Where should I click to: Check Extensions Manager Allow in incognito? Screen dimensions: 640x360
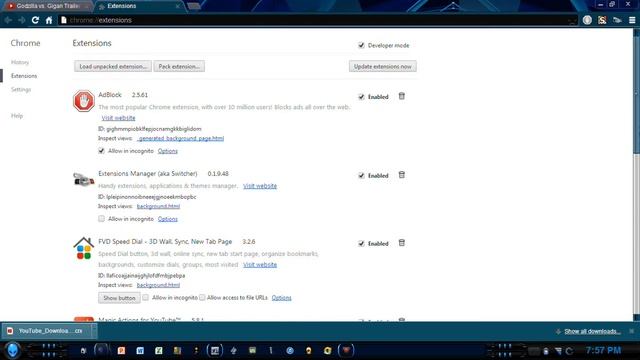click(x=101, y=219)
